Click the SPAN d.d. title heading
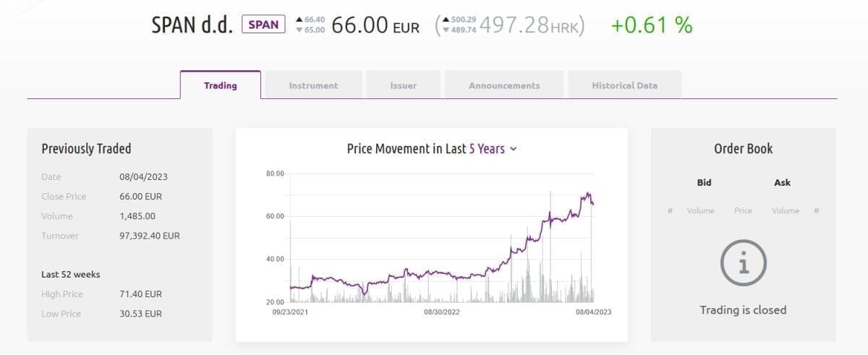The width and height of the screenshot is (868, 355). (192, 25)
